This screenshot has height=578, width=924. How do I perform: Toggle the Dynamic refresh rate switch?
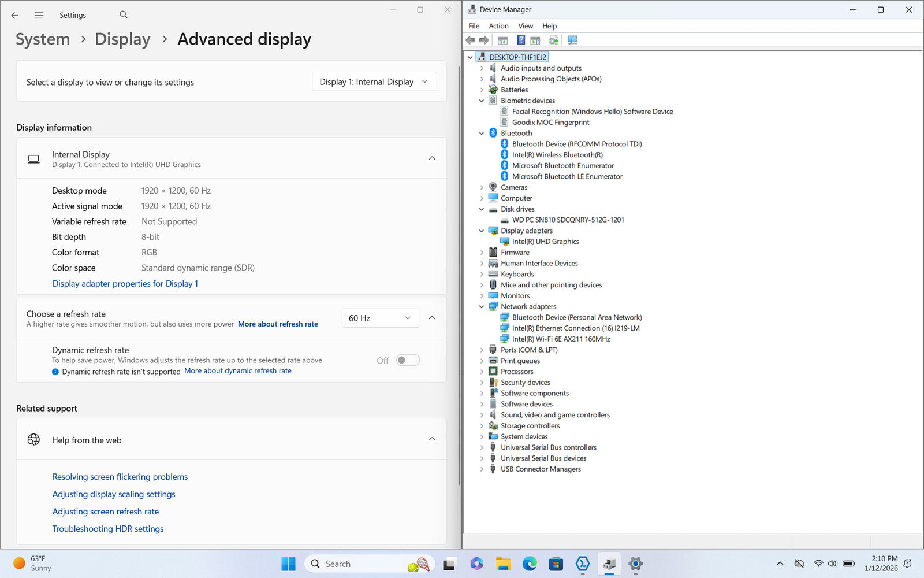pos(408,360)
